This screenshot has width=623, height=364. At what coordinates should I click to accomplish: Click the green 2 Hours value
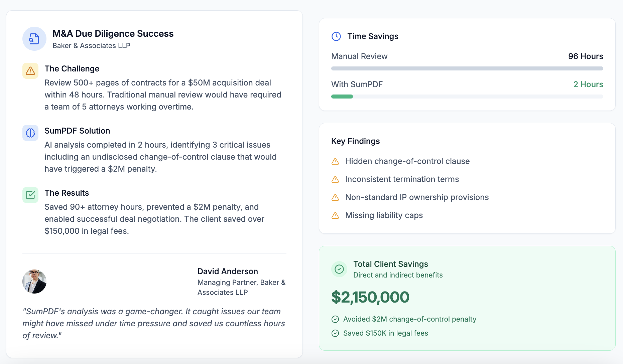click(588, 84)
